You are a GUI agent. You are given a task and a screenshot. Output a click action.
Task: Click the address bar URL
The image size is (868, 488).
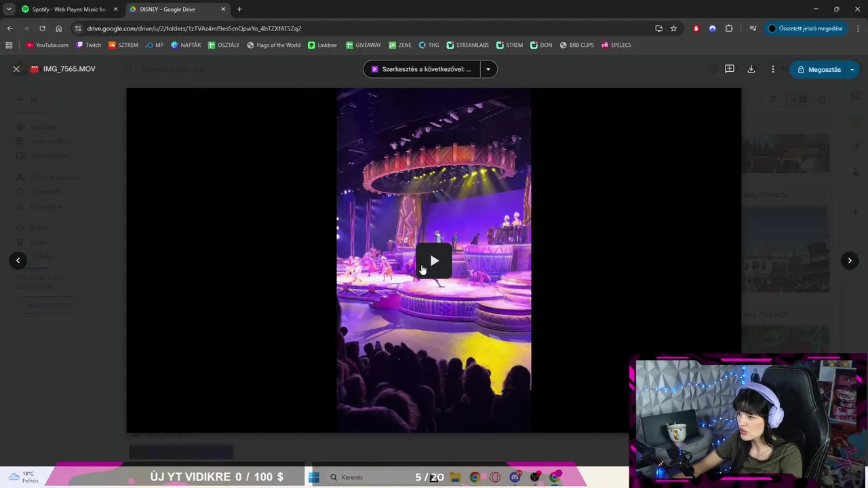pos(194,28)
